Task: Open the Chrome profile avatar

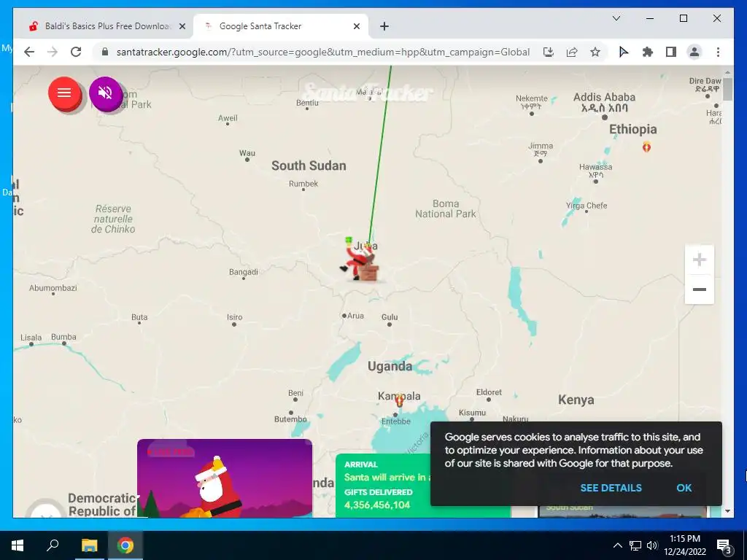Action: (x=694, y=52)
